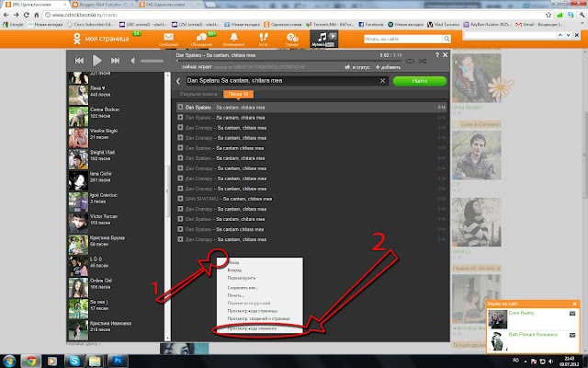Go back using the arrow left of the search field
The image size is (588, 368).
178,81
